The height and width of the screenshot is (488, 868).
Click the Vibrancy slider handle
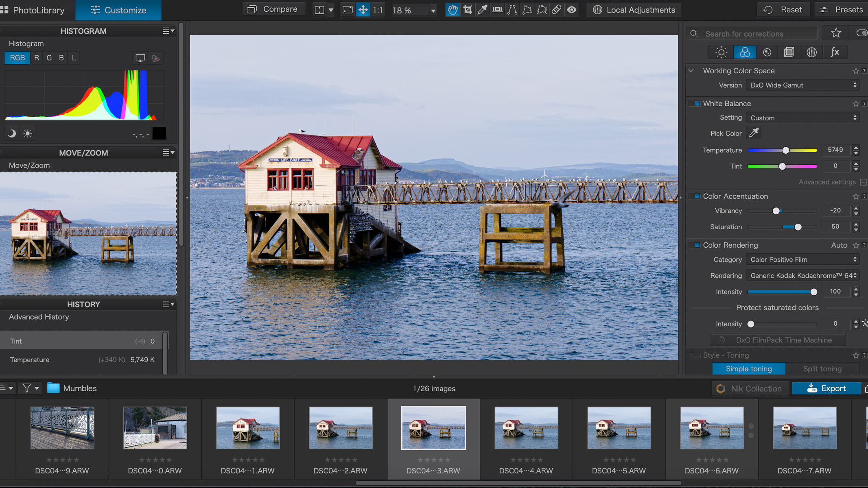coord(776,211)
